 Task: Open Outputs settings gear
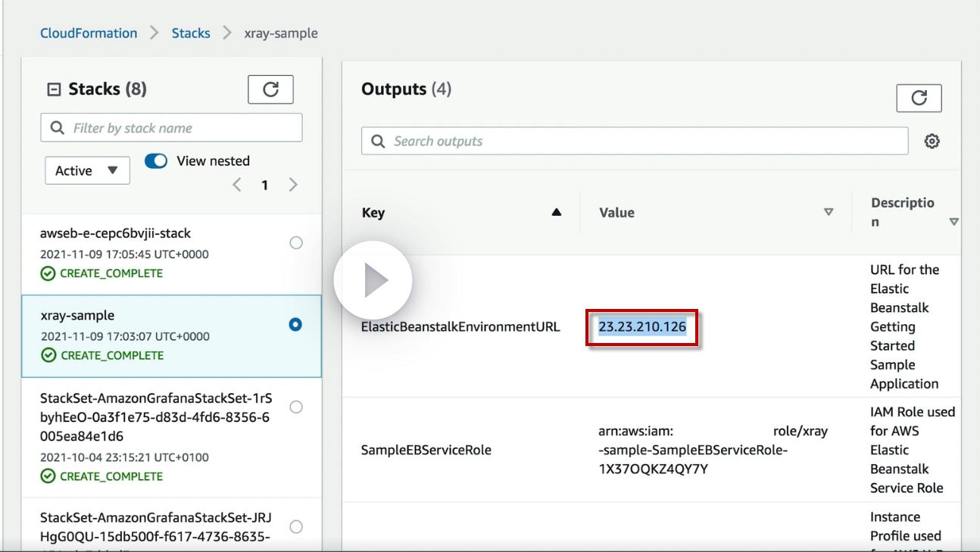932,142
